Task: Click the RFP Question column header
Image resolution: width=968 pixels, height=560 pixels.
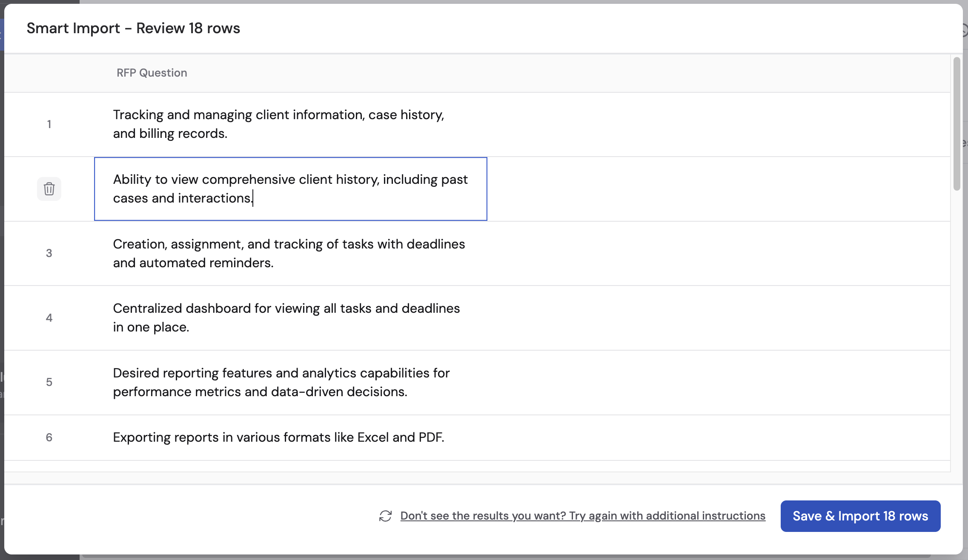Action: [152, 73]
